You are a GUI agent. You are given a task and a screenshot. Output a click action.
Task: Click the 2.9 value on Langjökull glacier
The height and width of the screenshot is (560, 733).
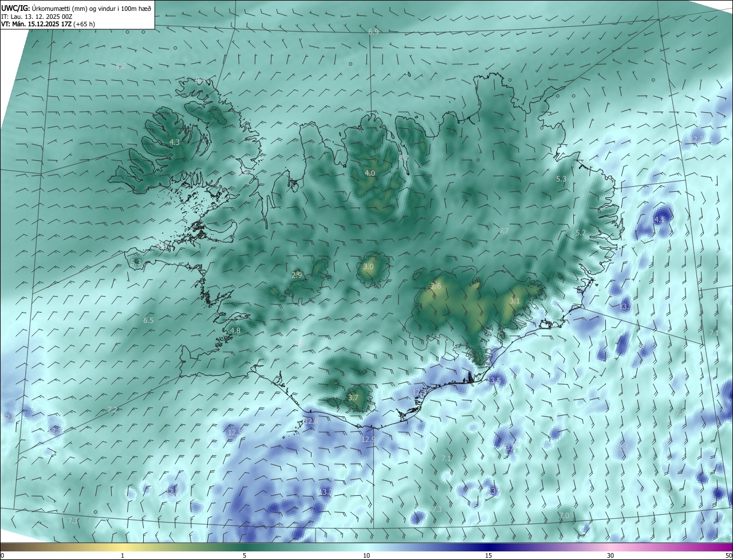tap(297, 275)
